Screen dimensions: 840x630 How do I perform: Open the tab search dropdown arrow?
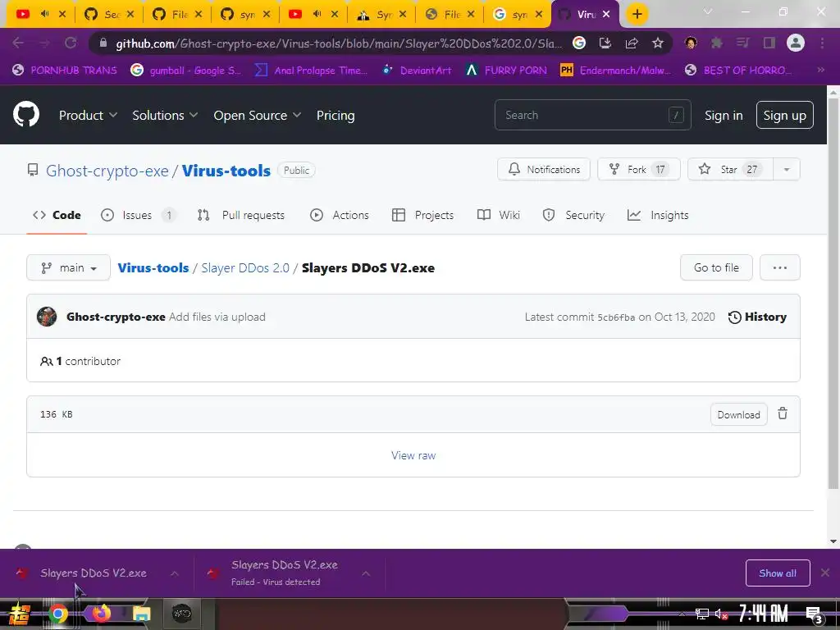(708, 11)
